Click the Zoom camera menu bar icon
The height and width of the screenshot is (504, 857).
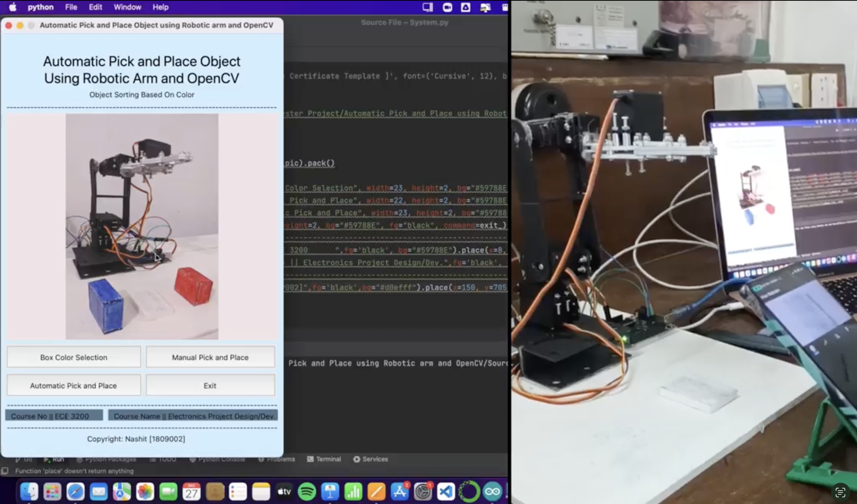[x=447, y=7]
